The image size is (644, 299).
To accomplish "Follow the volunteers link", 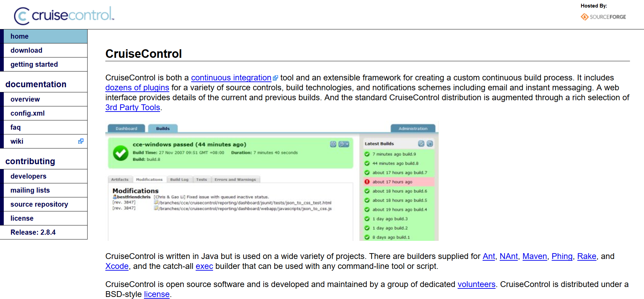I will click(x=476, y=285).
